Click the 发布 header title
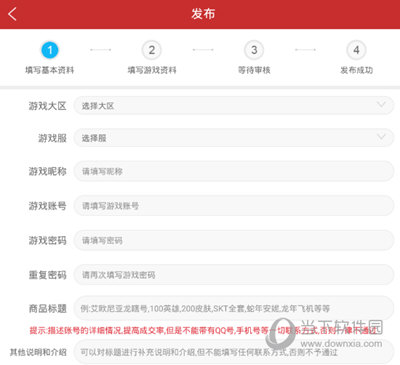This screenshot has height=365, width=400. click(x=203, y=14)
